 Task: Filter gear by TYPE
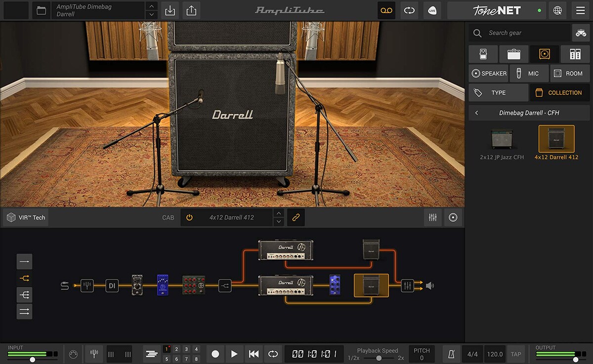[499, 92]
